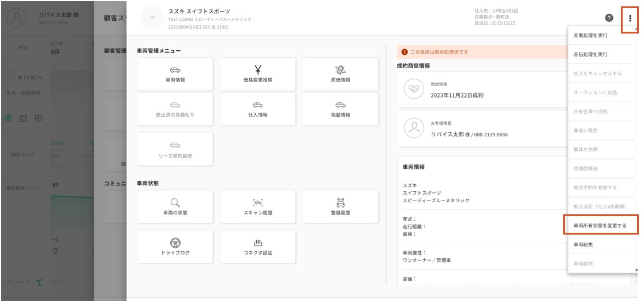Click the score value 97 on the chart
The height and width of the screenshot is (301, 644).
click(55, 185)
